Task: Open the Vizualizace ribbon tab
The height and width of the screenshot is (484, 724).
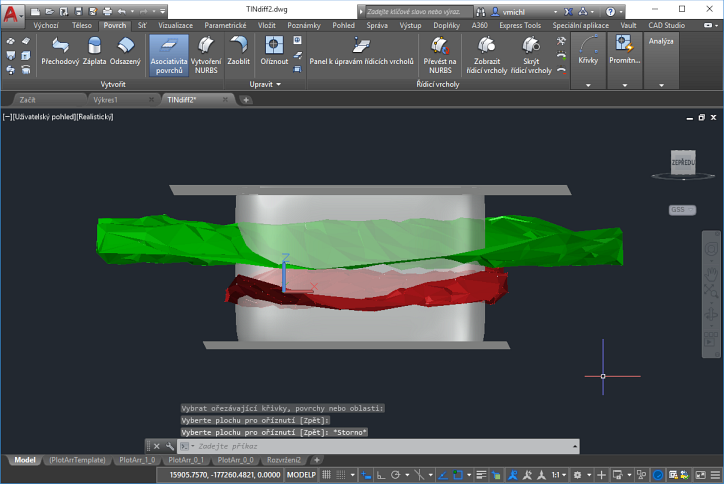Action: click(x=174, y=24)
